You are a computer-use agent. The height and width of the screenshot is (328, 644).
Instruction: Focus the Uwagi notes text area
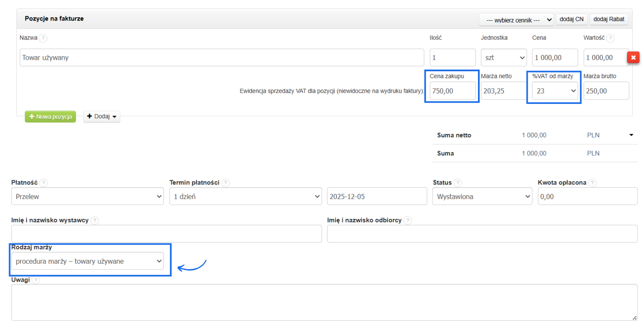(324, 302)
